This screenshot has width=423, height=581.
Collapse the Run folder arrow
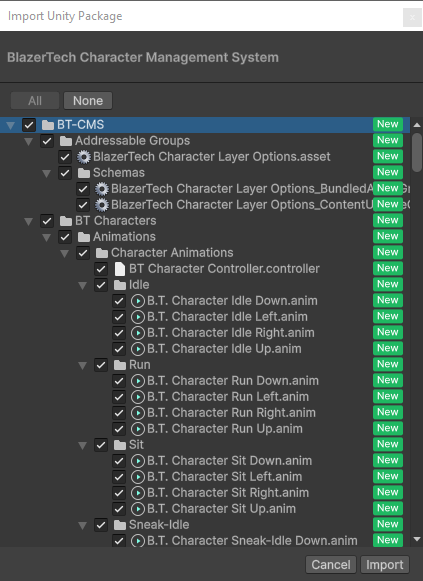click(x=83, y=366)
